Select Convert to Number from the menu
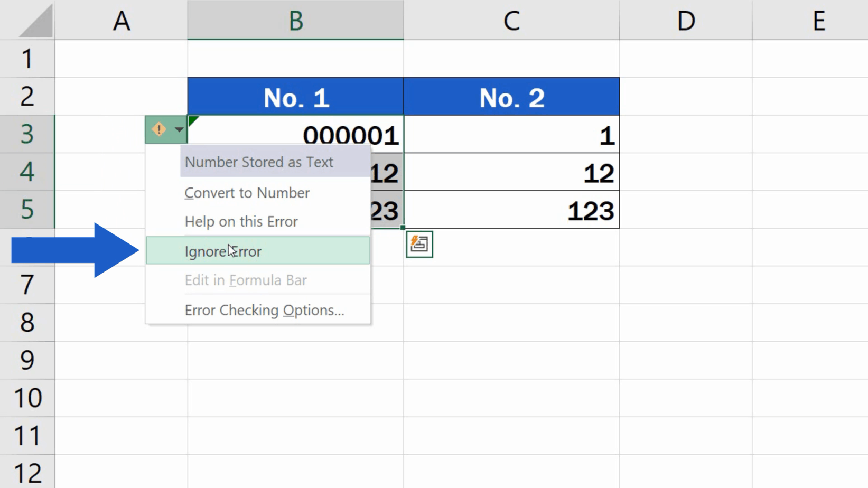The height and width of the screenshot is (488, 868). click(x=247, y=192)
